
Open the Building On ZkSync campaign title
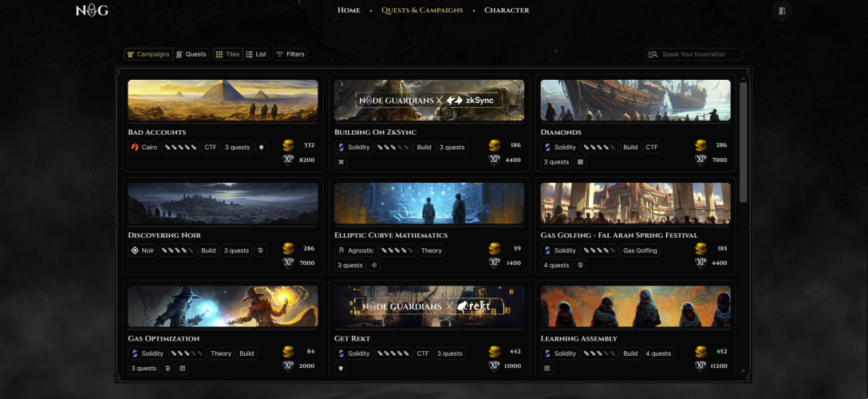(x=375, y=132)
